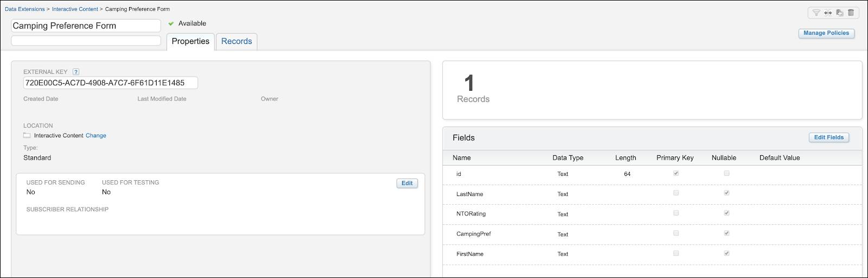Click the double-arrow move icon

click(828, 12)
